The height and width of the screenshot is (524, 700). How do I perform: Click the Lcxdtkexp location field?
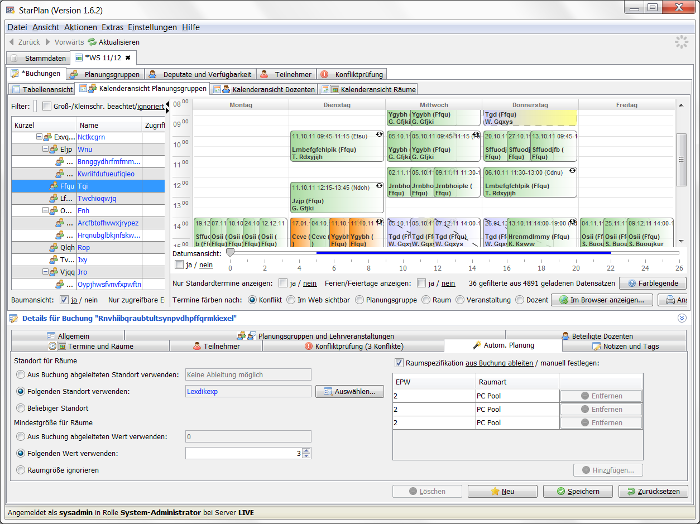(x=249, y=391)
